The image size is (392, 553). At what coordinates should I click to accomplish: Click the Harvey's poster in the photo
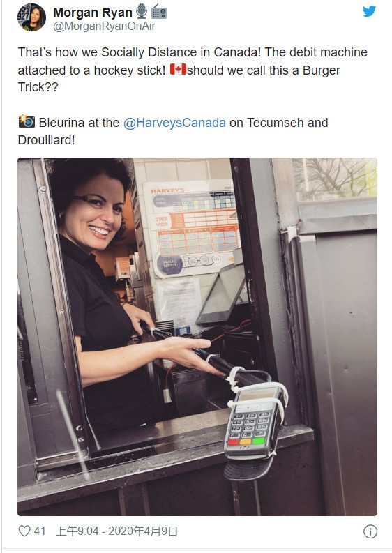click(193, 227)
